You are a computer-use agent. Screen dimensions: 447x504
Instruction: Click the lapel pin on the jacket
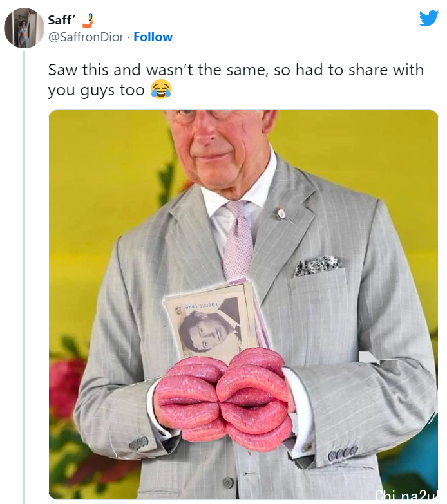point(281,213)
